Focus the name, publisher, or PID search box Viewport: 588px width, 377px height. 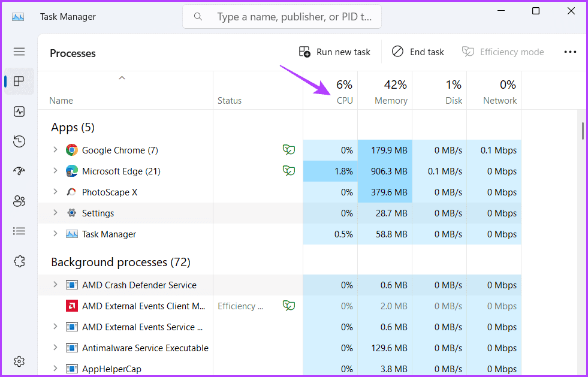[282, 17]
